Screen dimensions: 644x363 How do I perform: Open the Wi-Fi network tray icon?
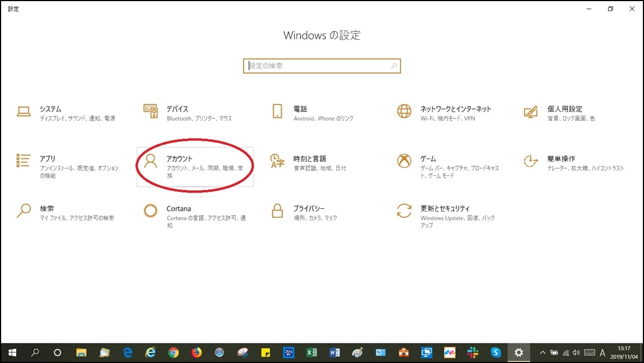566,352
